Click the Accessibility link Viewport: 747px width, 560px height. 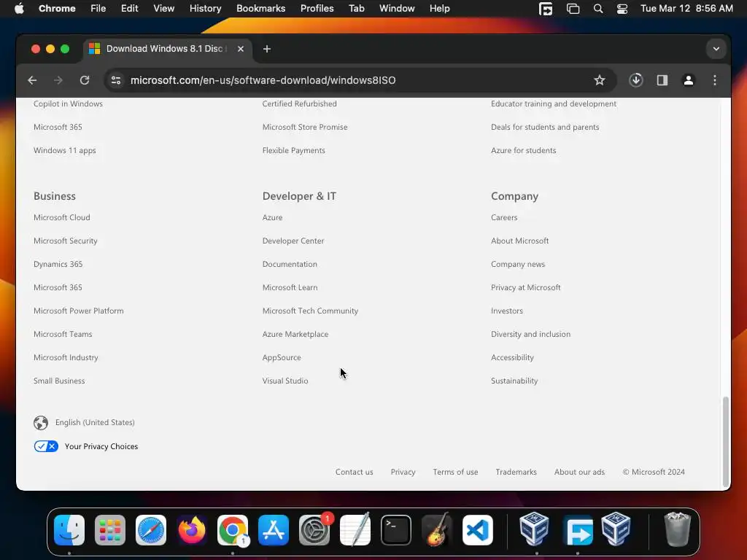coord(512,357)
